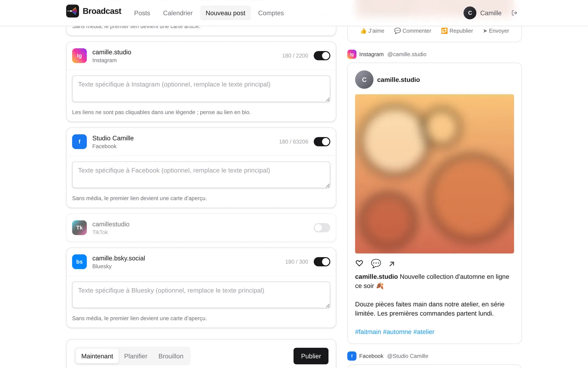The width and height of the screenshot is (588, 368).
Task: Open the Posts tab
Action: [142, 13]
